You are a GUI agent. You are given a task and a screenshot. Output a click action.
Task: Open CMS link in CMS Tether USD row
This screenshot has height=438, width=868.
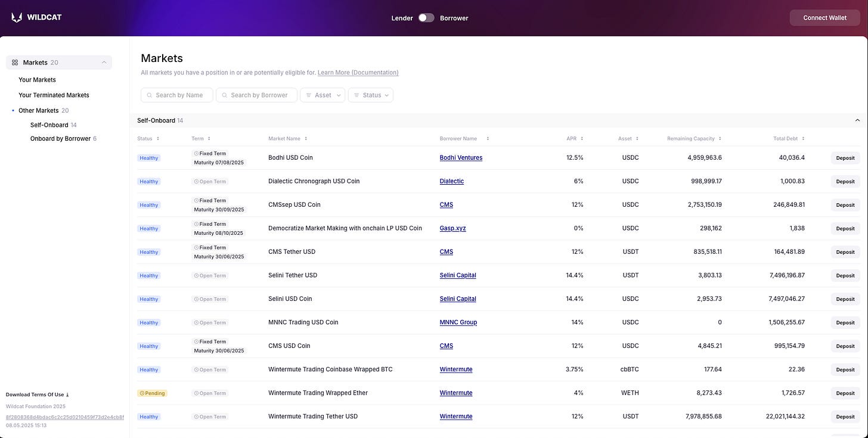coord(447,252)
